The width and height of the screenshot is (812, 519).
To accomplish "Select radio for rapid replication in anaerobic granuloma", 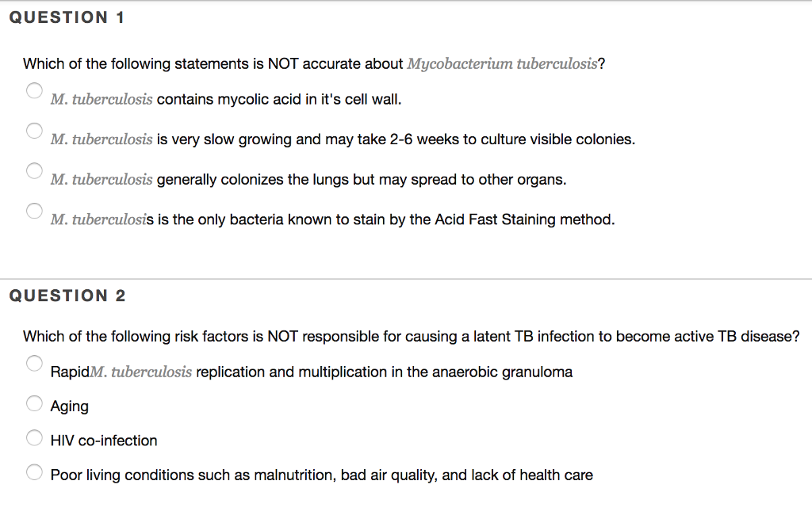I will (33, 363).
